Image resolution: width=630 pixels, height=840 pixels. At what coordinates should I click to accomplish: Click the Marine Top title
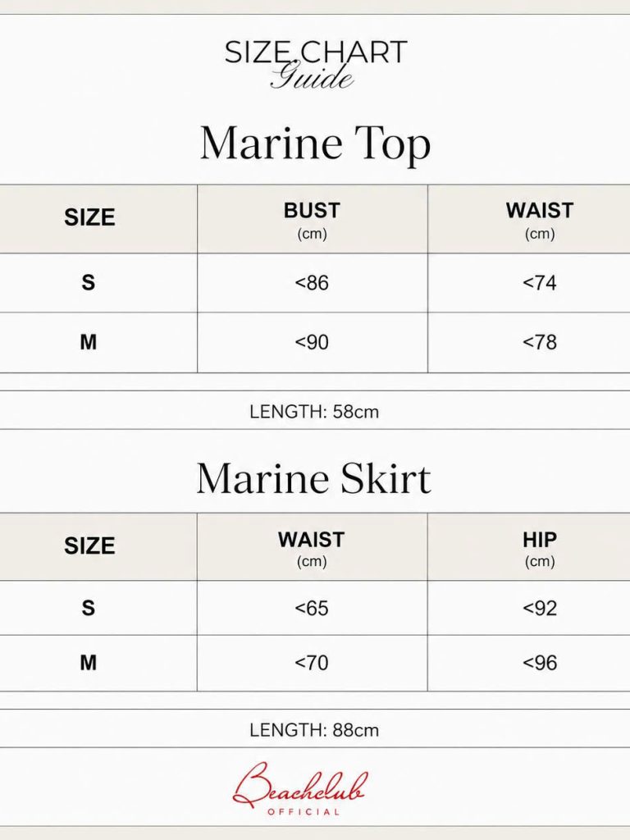[315, 143]
